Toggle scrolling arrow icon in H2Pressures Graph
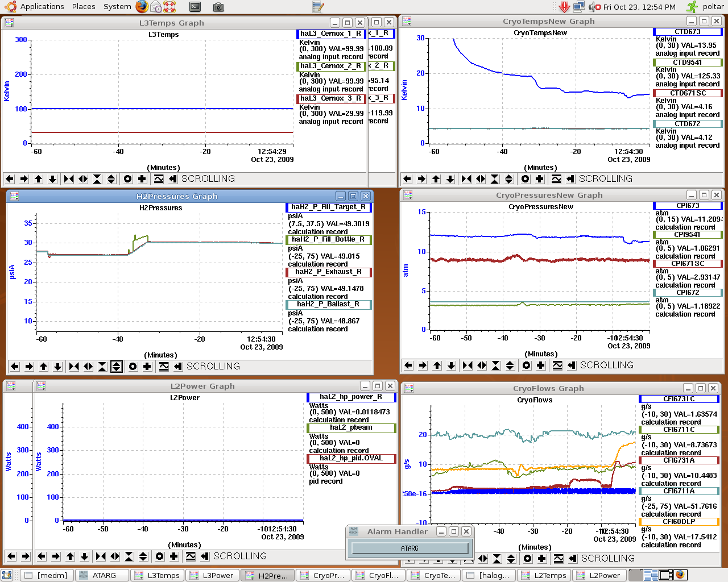The width and height of the screenshot is (728, 582). click(x=178, y=367)
